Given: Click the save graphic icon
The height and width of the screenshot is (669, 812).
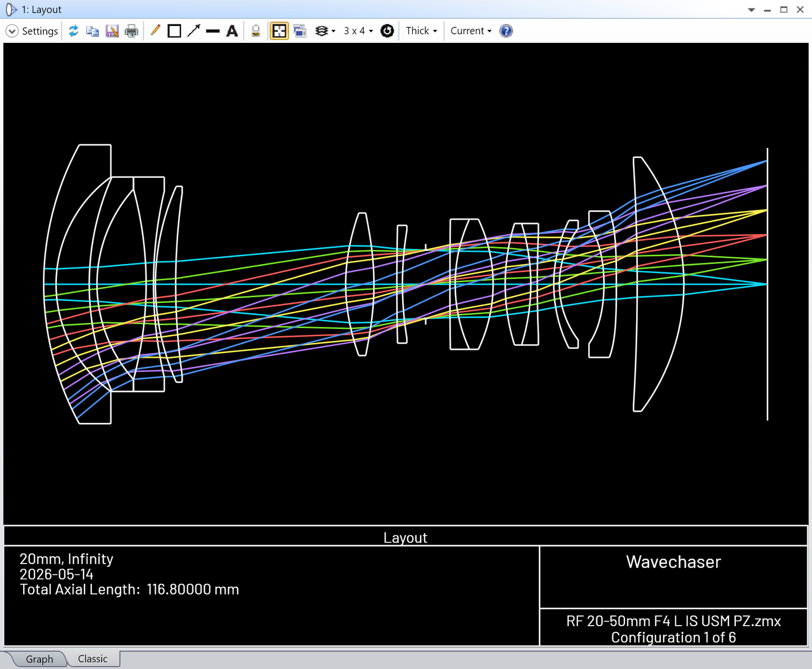Looking at the screenshot, I should coord(112,31).
